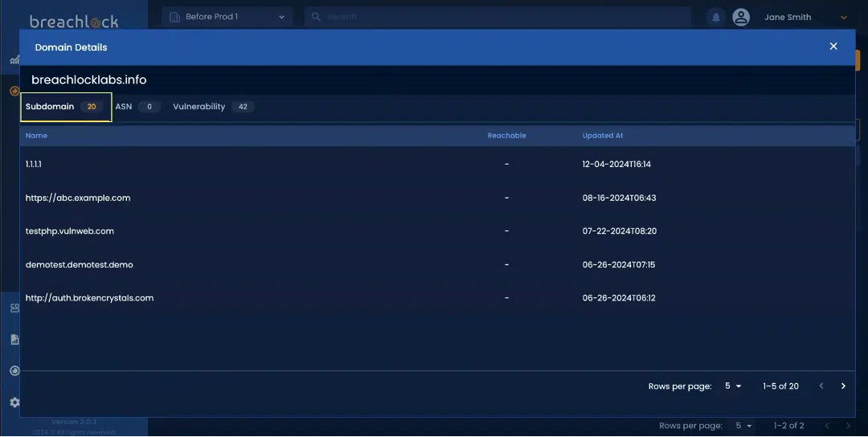Open notifications bell icon
The height and width of the screenshot is (437, 868).
coord(715,17)
